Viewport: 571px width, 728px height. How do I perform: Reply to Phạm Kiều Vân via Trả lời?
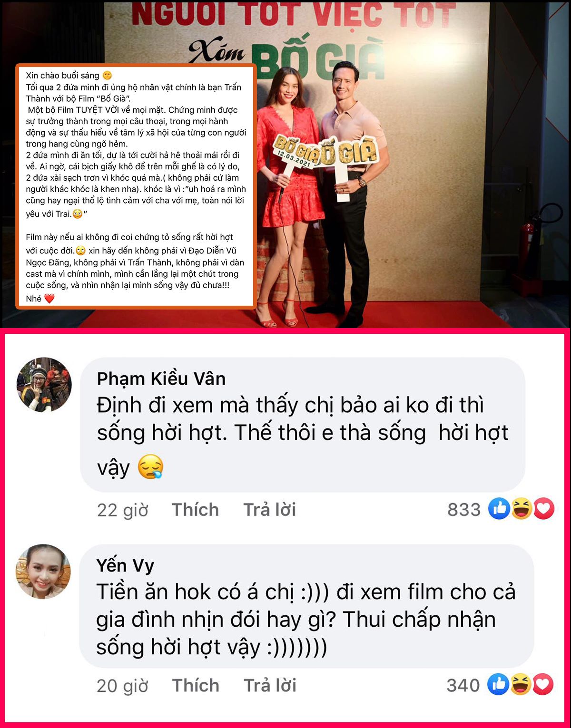coord(270,510)
